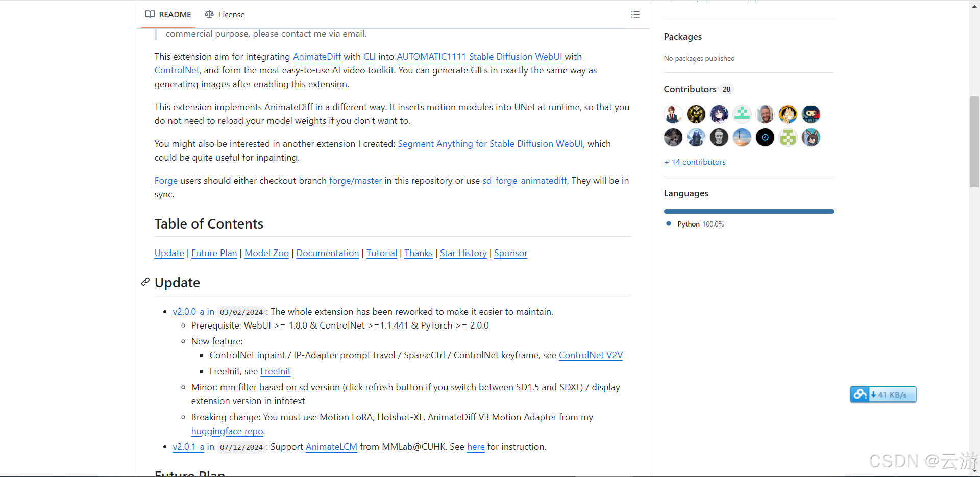Open the Contributors 28 heading link
980x477 pixels.
coord(698,89)
